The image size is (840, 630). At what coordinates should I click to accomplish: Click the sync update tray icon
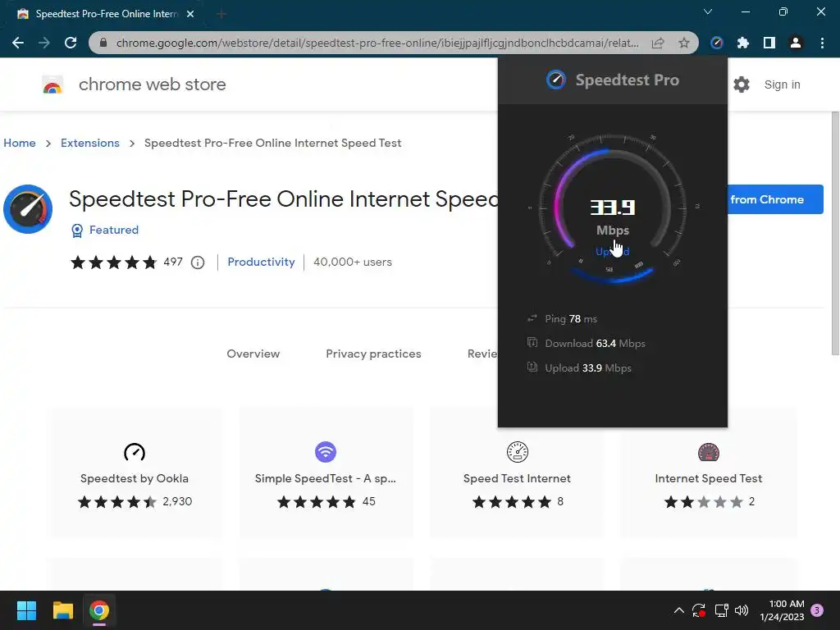point(699,610)
